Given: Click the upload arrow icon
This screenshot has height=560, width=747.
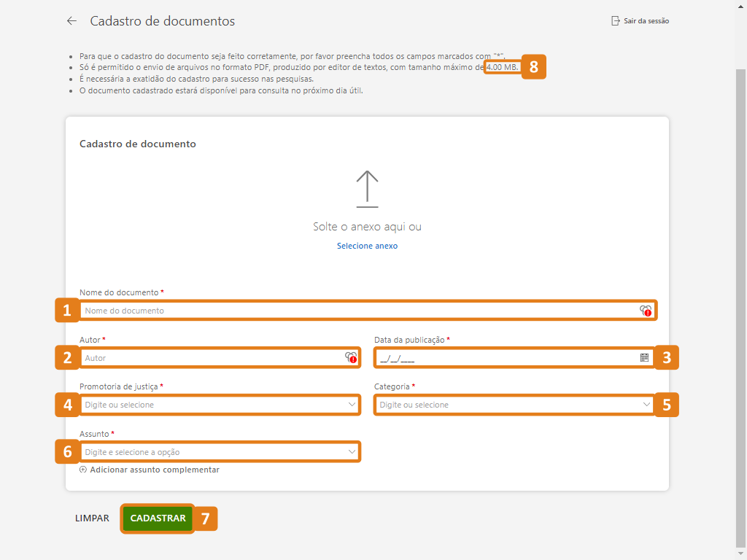Looking at the screenshot, I should pos(367,188).
